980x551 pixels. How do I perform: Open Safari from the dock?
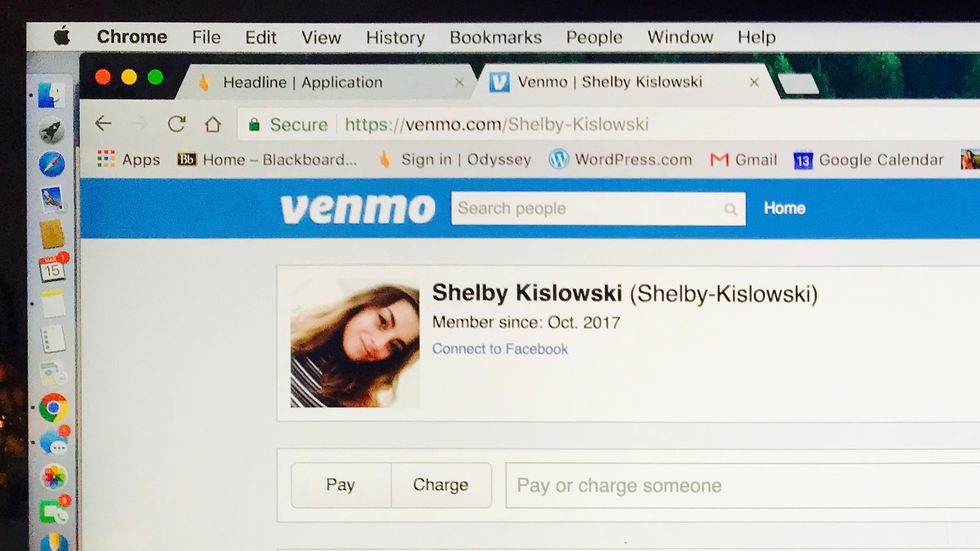[52, 165]
